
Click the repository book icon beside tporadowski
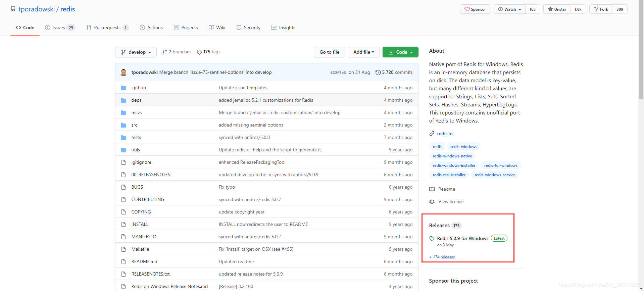coord(13,9)
